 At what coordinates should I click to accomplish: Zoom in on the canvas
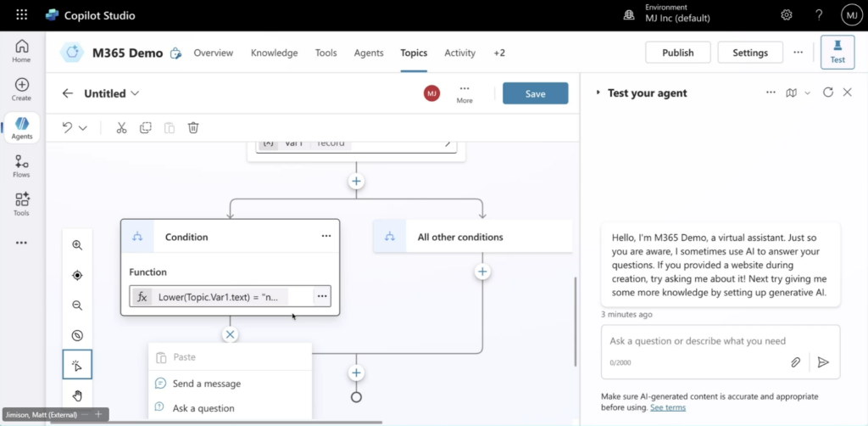[77, 245]
